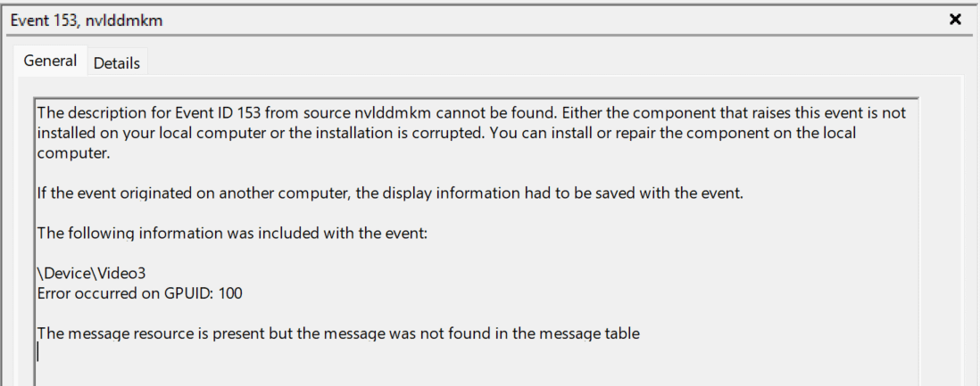980x386 pixels.
Task: Place cursor in empty area below description text
Action: (446, 367)
